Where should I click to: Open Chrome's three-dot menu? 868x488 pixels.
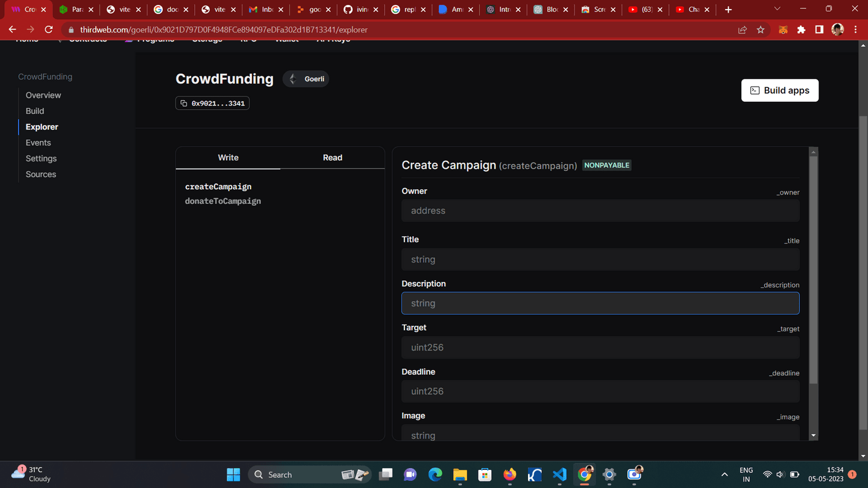point(855,30)
